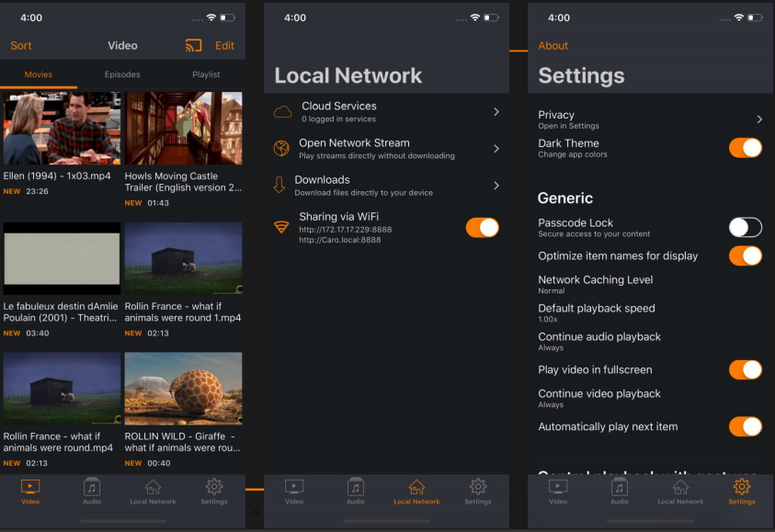Open Video tab icon in left screen's bottom bar
Viewport: 775px width, 532px height.
coord(30,487)
